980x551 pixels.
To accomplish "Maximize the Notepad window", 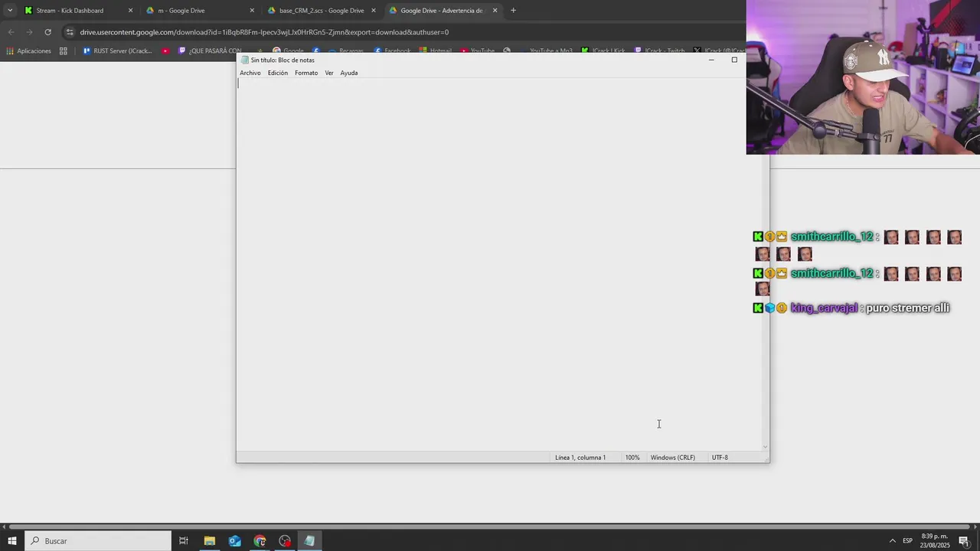I will pos(734,60).
